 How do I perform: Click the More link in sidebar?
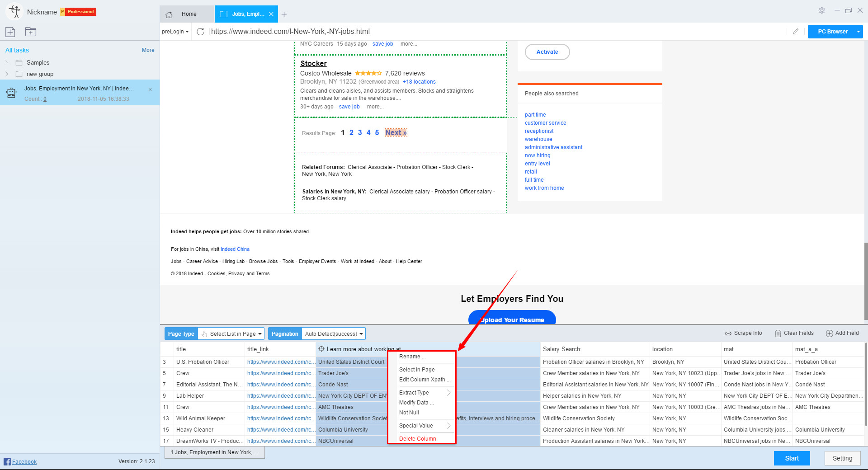(148, 50)
